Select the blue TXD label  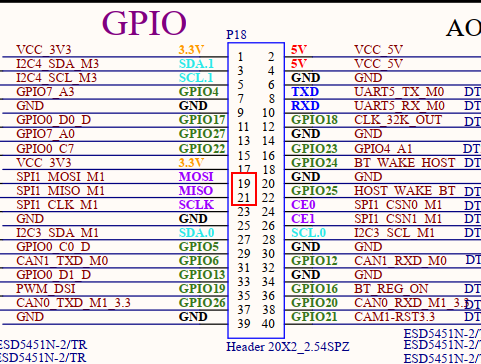tap(305, 92)
